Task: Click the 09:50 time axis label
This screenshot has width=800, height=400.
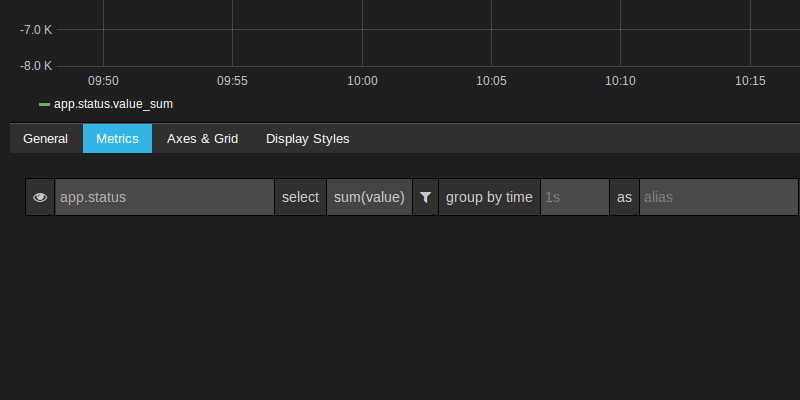Action: 103,81
